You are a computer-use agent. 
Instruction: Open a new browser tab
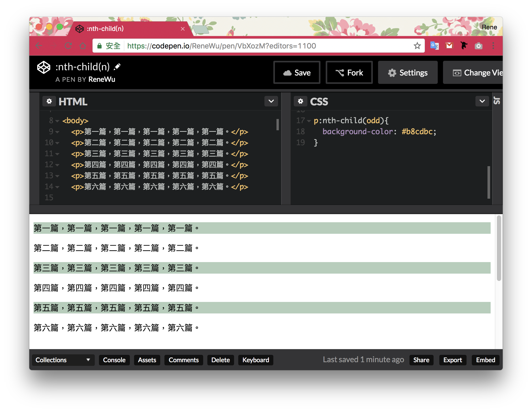[x=201, y=29]
